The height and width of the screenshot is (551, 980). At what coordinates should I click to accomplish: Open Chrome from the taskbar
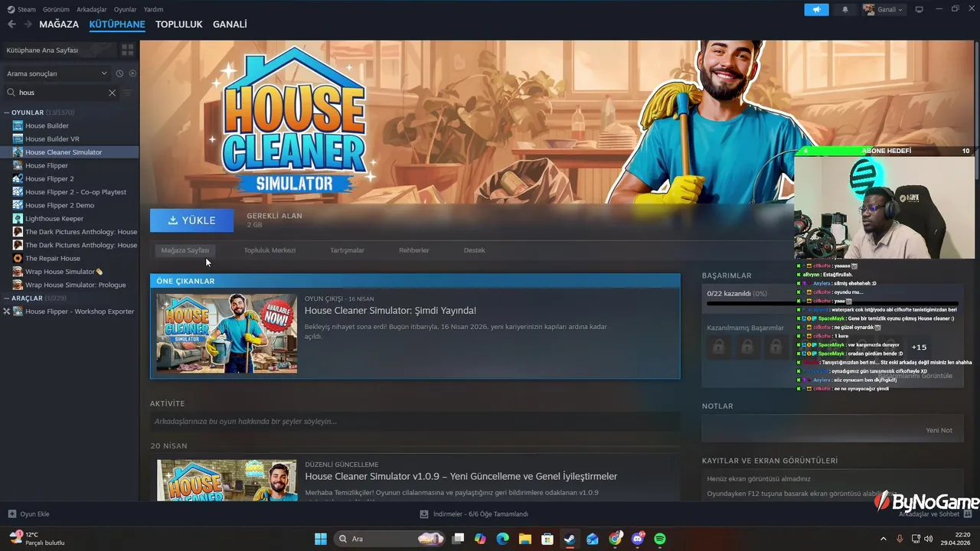pyautogui.click(x=616, y=539)
